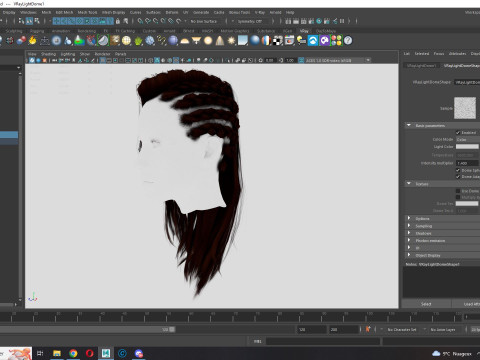Click the Light Color swatch
The image size is (480, 360).
pyautogui.click(x=467, y=146)
